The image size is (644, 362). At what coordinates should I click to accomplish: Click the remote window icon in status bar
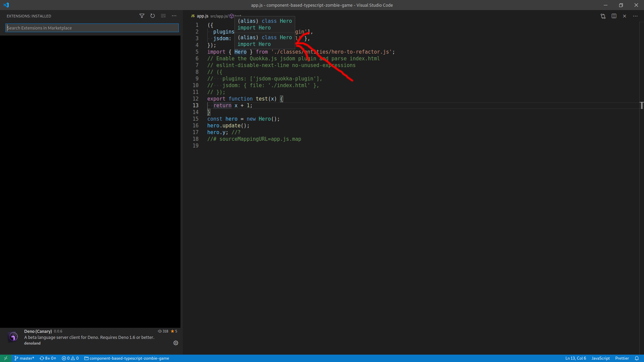tap(5, 358)
